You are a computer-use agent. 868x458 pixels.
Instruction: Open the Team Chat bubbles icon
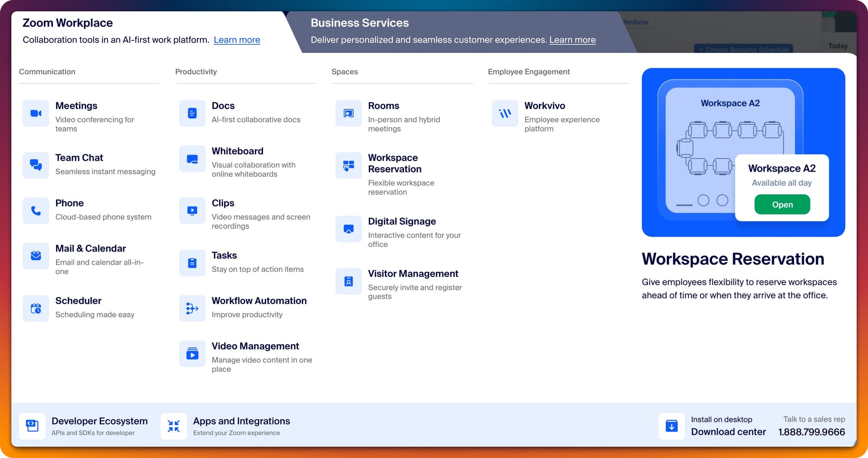pyautogui.click(x=36, y=165)
